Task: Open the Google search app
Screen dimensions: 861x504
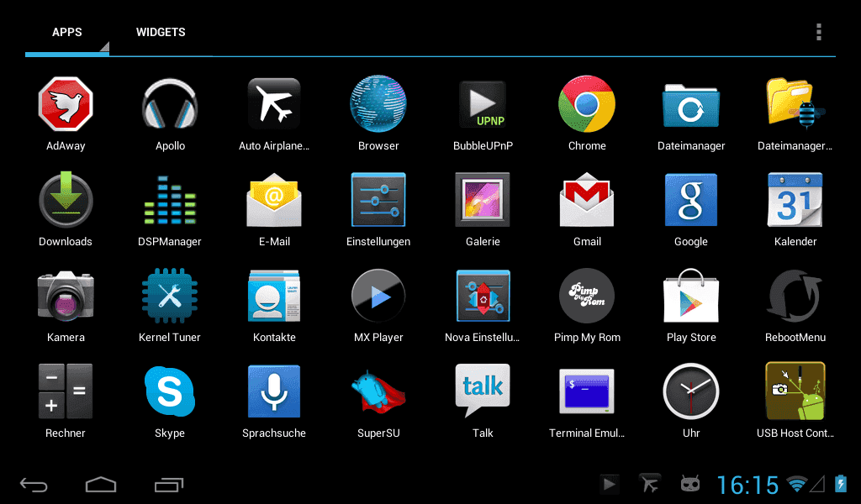Action: [691, 200]
